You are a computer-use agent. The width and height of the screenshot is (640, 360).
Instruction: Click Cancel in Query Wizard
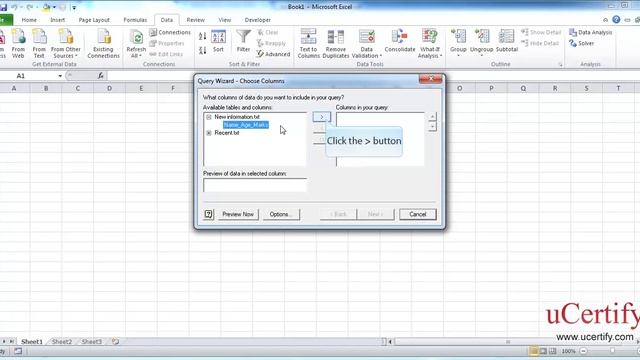pos(418,214)
